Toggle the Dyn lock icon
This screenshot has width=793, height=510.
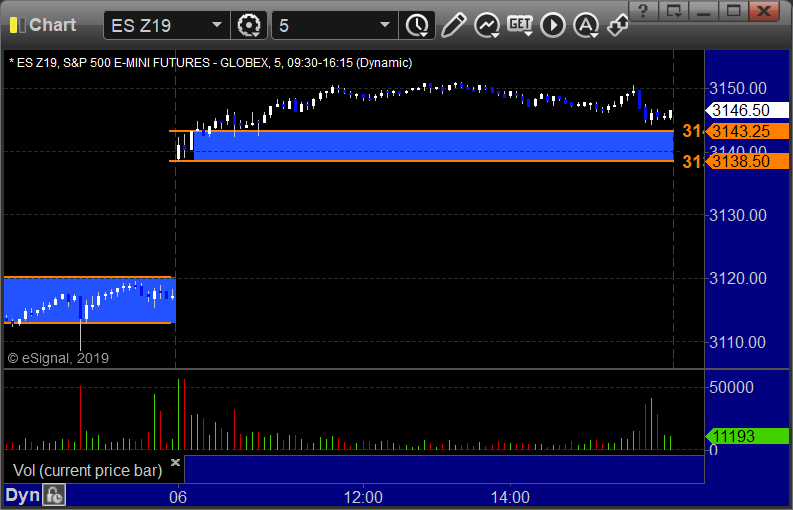tap(54, 495)
